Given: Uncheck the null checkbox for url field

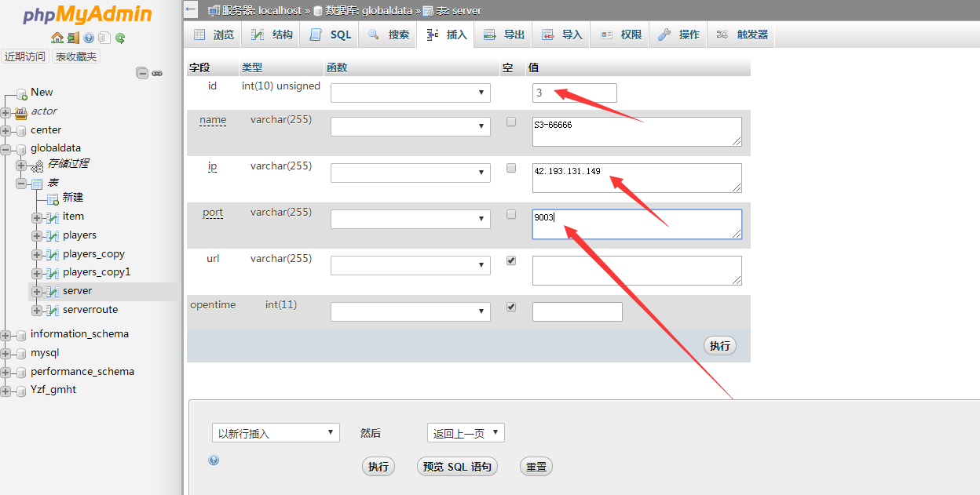Looking at the screenshot, I should [x=511, y=260].
